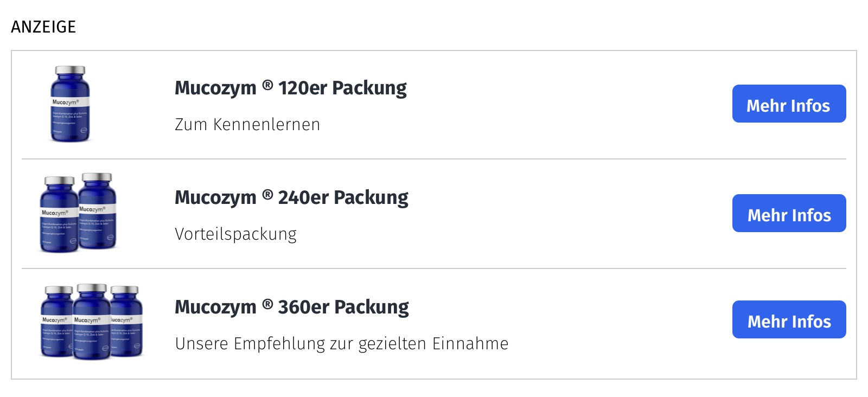The image size is (868, 397).
Task: Click the Zum Kennenlernen subtitle
Action: coord(247,124)
